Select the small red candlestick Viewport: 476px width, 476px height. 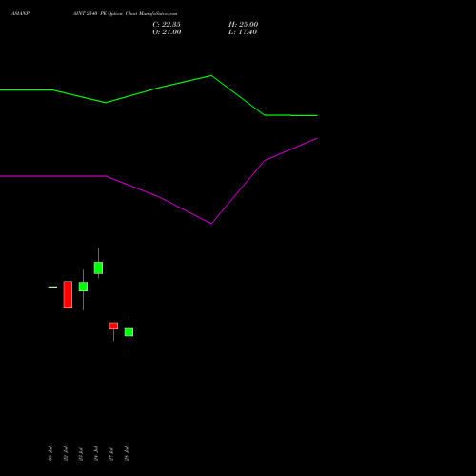point(113,326)
